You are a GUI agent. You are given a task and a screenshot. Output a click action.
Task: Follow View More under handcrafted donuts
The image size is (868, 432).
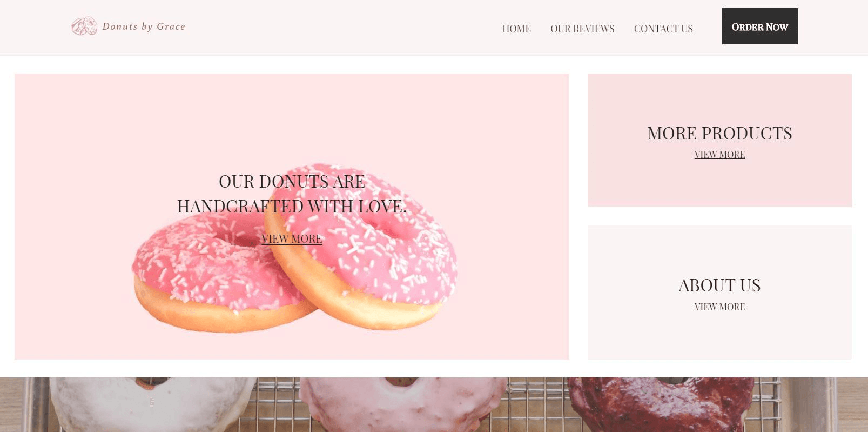pyautogui.click(x=292, y=238)
